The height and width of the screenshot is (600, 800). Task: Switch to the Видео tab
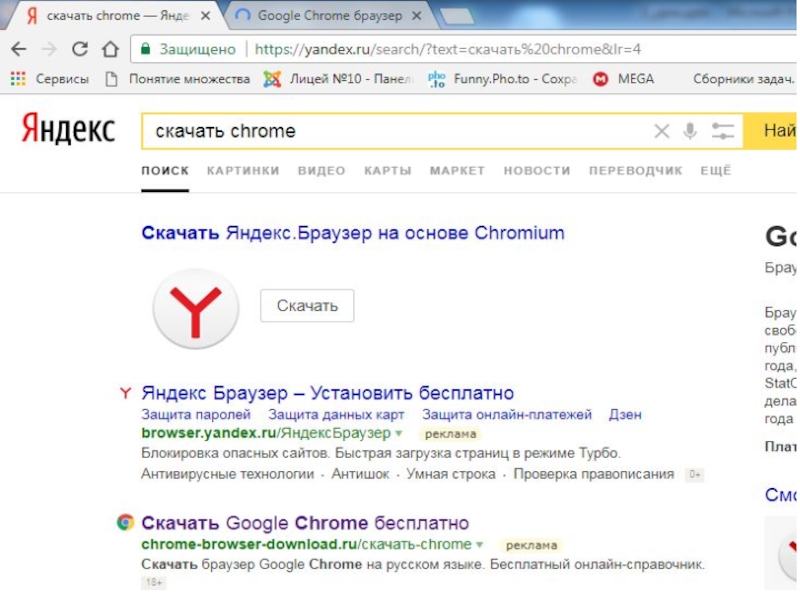(321, 170)
